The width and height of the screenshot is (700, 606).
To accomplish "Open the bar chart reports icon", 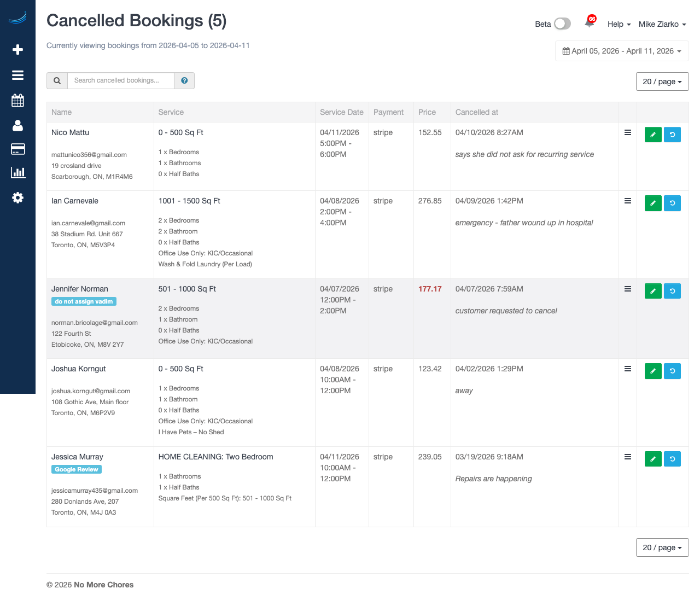I will click(17, 173).
